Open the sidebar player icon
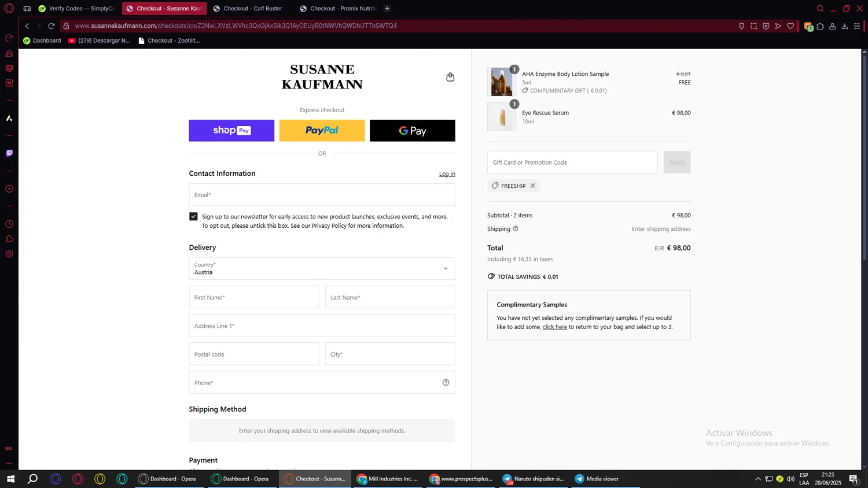The height and width of the screenshot is (488, 868). coord(9,188)
